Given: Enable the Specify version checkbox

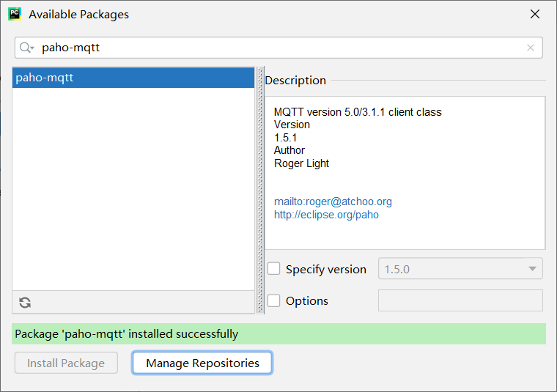Looking at the screenshot, I should (x=274, y=269).
